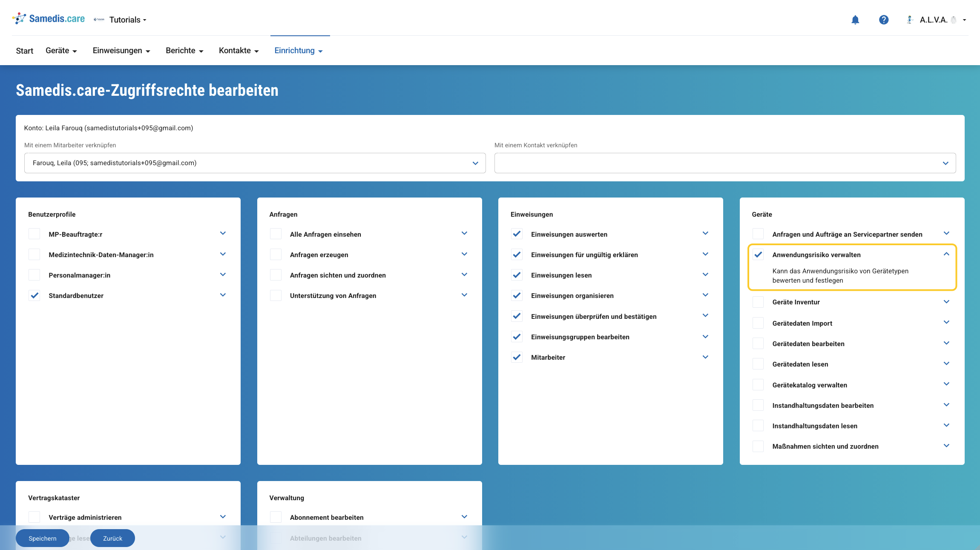Open the Mit einem Kontakt verknüpfen dropdown
The image size is (980, 550).
725,163
